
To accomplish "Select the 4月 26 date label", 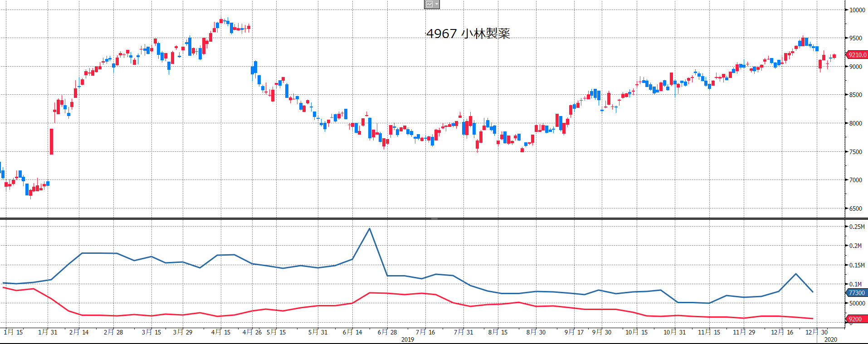I will pyautogui.click(x=252, y=332).
